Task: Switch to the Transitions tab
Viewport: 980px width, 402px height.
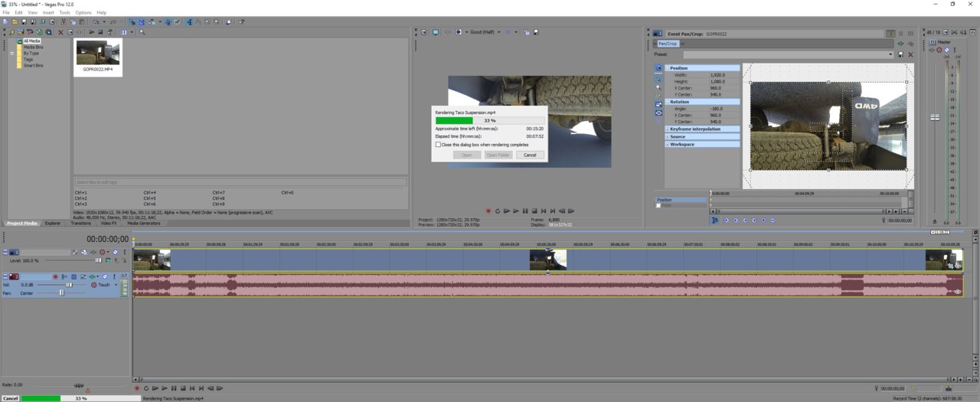Action: click(80, 223)
